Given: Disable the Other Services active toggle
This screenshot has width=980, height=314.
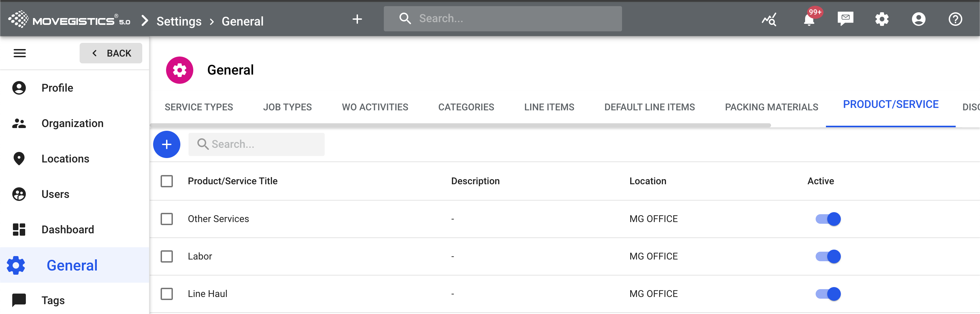Looking at the screenshot, I should click(828, 219).
